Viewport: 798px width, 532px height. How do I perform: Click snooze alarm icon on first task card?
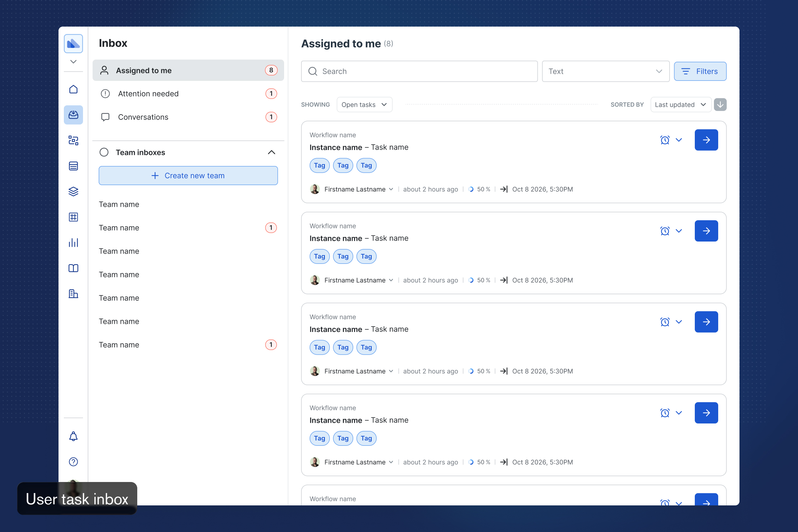(x=665, y=140)
